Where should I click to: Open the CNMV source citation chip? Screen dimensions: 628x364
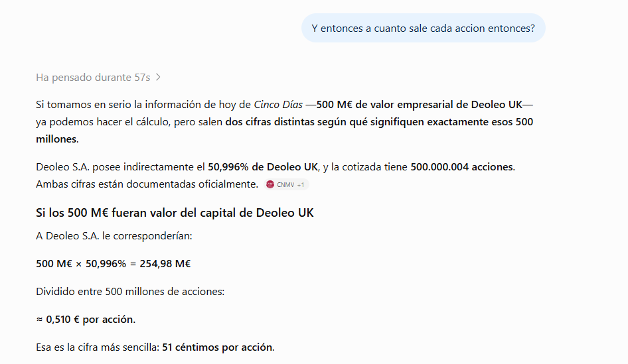coord(286,184)
